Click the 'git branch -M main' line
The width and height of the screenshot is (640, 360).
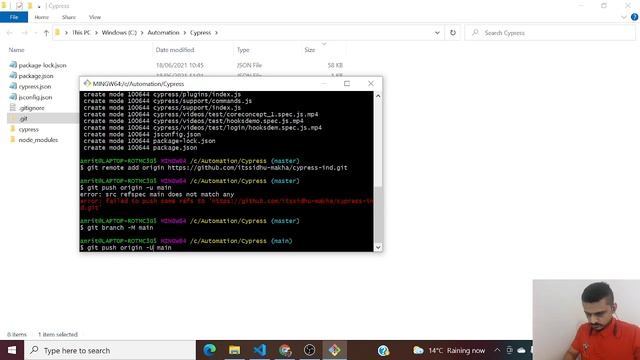(117, 227)
